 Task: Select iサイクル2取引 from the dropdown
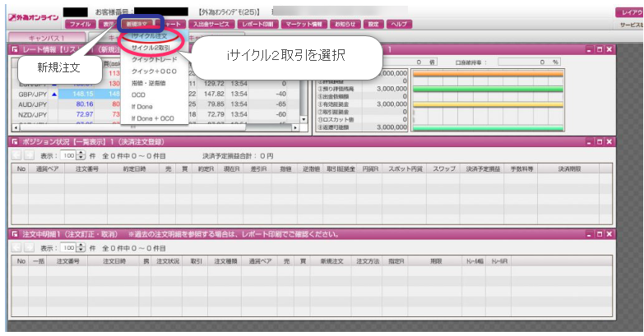pyautogui.click(x=149, y=48)
